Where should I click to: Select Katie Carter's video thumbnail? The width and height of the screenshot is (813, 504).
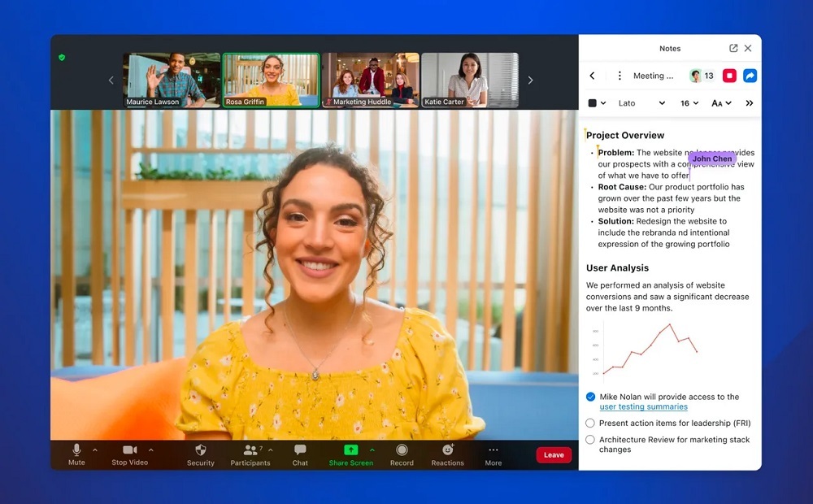click(x=469, y=80)
